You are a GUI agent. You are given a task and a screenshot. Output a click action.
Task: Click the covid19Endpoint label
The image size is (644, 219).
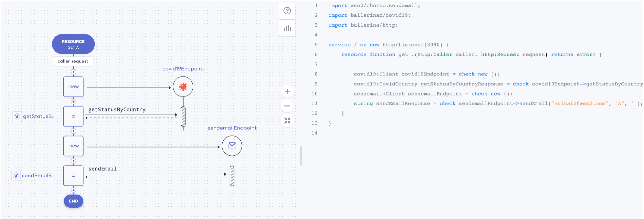[x=183, y=69]
